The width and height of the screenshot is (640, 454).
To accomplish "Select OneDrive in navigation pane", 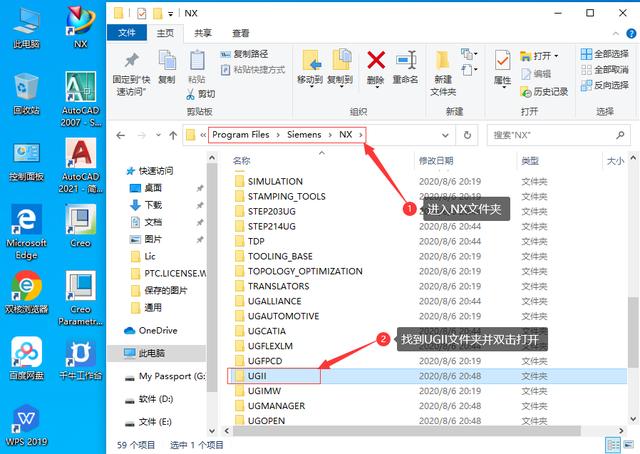I will (150, 330).
